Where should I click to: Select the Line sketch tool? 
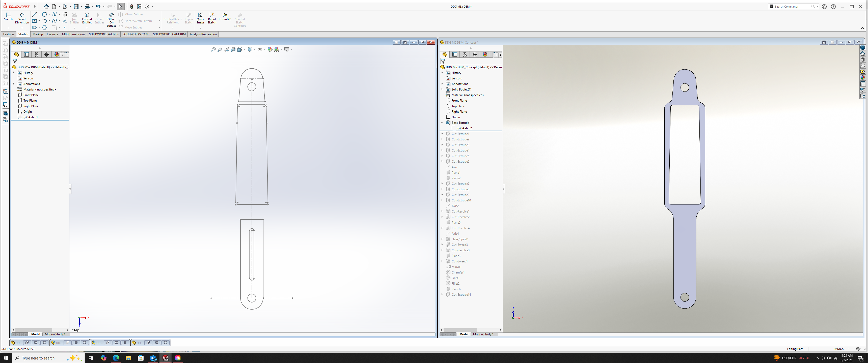(34, 14)
